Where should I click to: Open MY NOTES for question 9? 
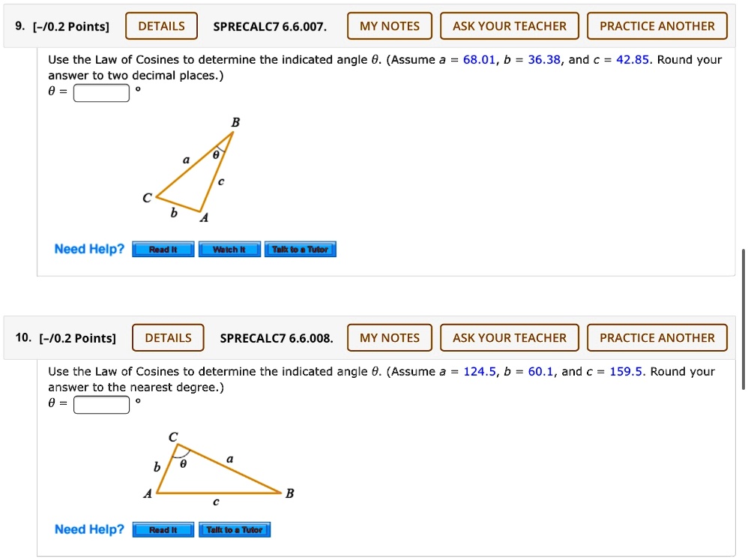point(389,25)
